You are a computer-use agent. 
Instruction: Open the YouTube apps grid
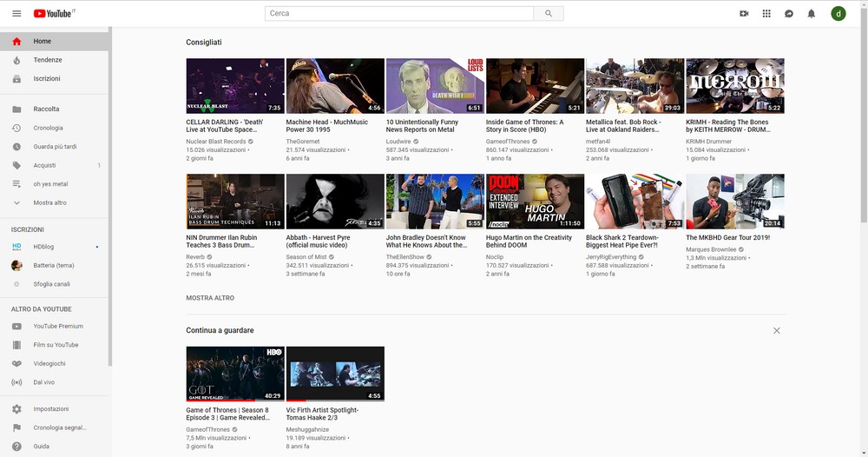point(766,14)
